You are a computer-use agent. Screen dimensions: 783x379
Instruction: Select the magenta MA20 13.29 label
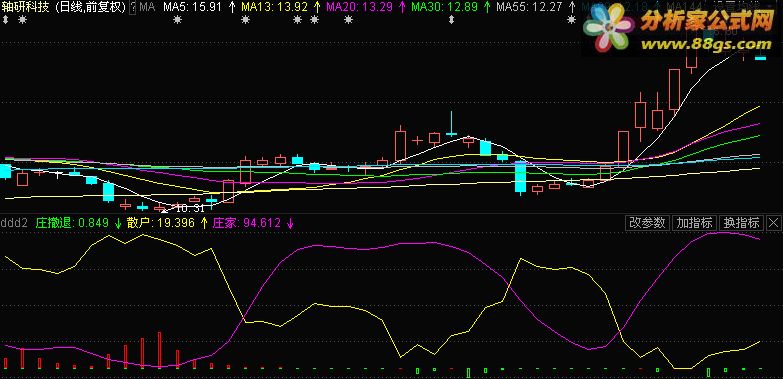tap(361, 7)
